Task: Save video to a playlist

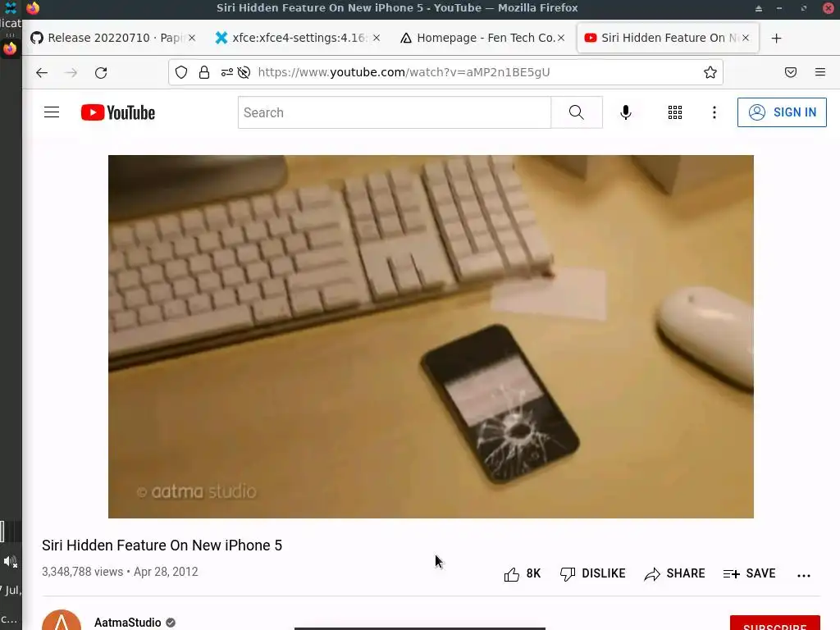Action: point(749,573)
